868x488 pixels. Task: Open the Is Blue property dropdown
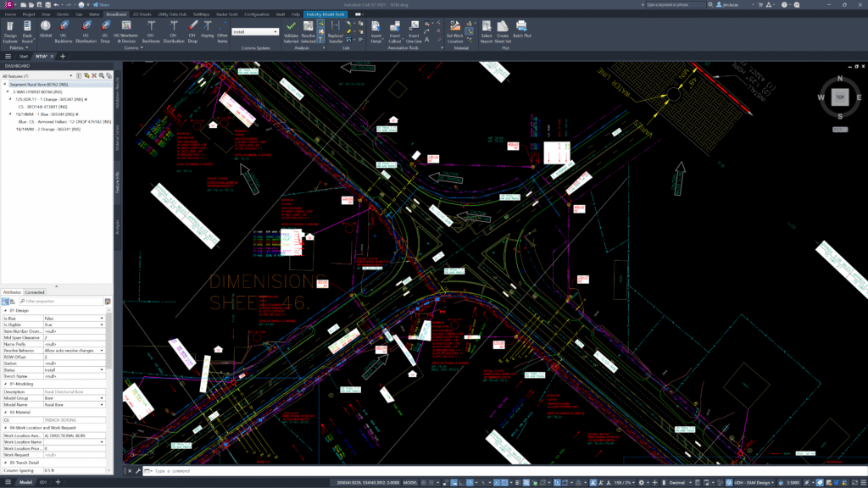tap(103, 318)
